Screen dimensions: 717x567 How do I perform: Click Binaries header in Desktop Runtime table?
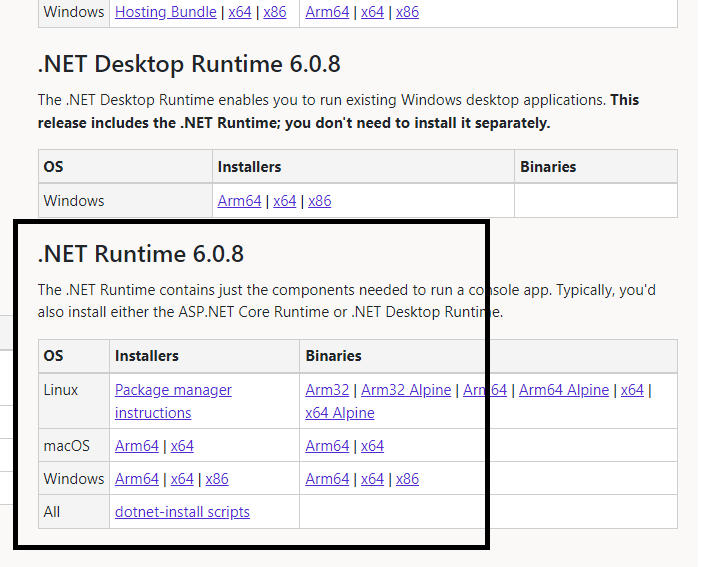tap(596, 167)
